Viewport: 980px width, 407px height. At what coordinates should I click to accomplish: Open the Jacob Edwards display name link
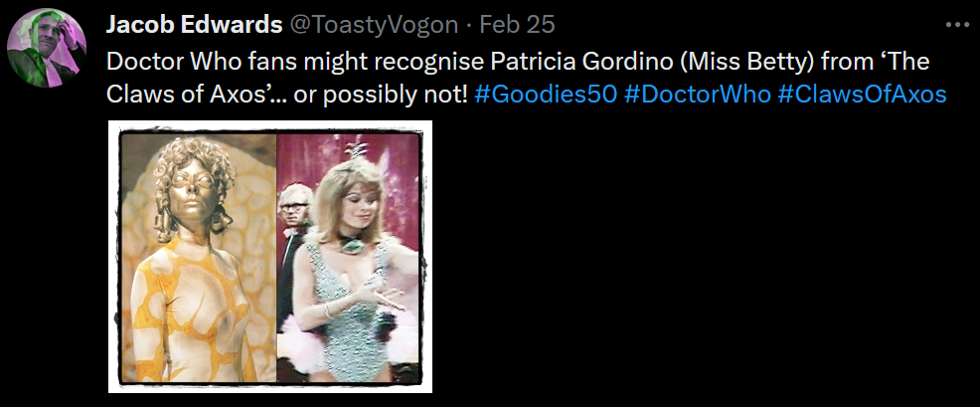click(194, 25)
